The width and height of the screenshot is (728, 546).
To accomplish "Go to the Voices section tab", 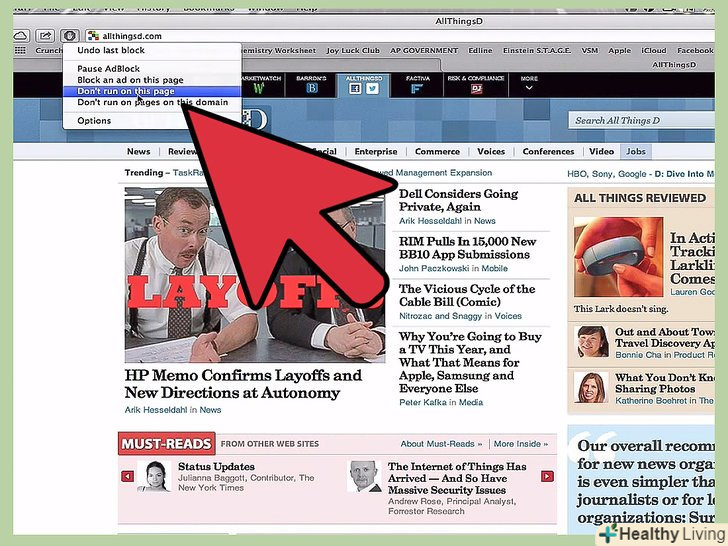I will click(x=491, y=152).
